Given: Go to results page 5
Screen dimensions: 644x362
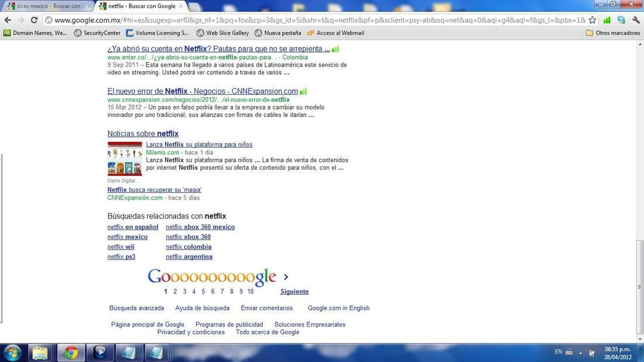Looking at the screenshot, I should (x=203, y=291).
